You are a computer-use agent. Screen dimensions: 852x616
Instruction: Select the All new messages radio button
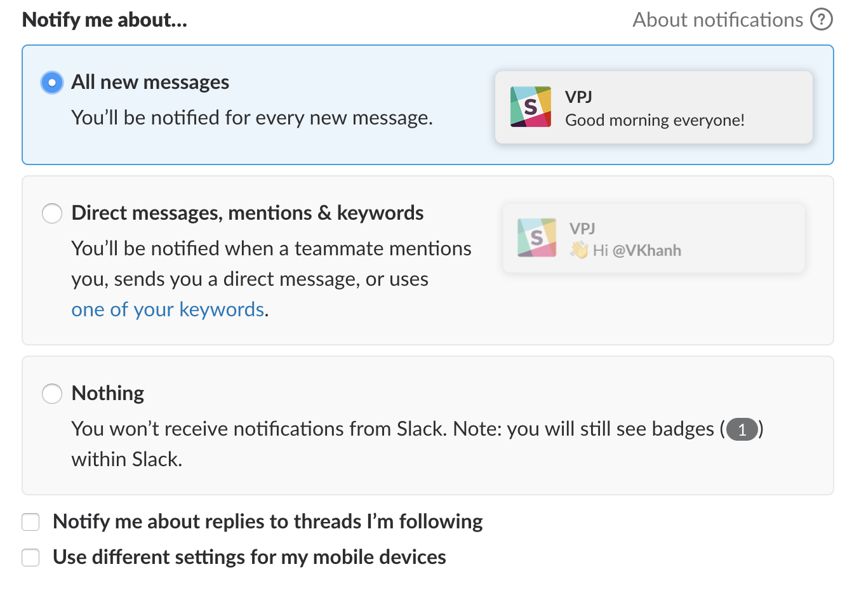click(52, 83)
